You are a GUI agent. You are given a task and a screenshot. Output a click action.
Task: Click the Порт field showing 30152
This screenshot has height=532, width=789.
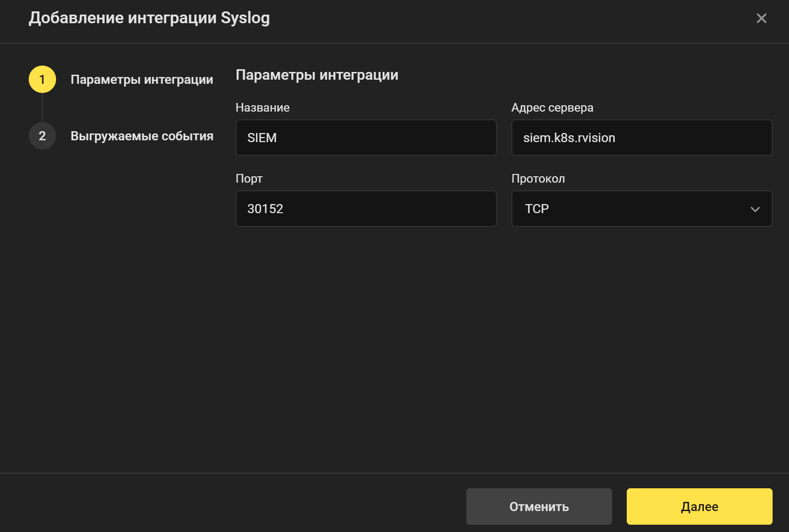coord(366,209)
